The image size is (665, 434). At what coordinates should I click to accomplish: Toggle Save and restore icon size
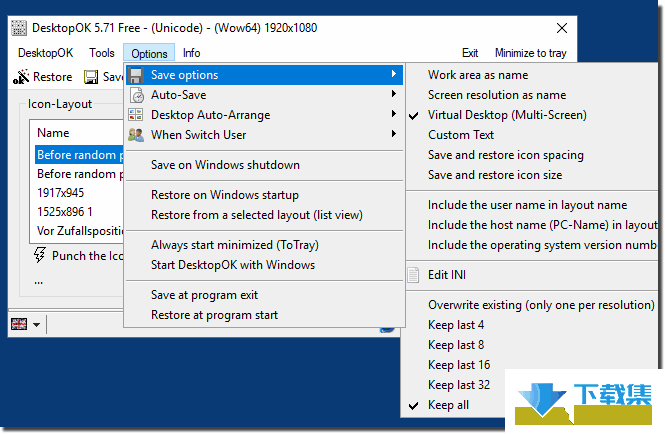[x=495, y=175]
